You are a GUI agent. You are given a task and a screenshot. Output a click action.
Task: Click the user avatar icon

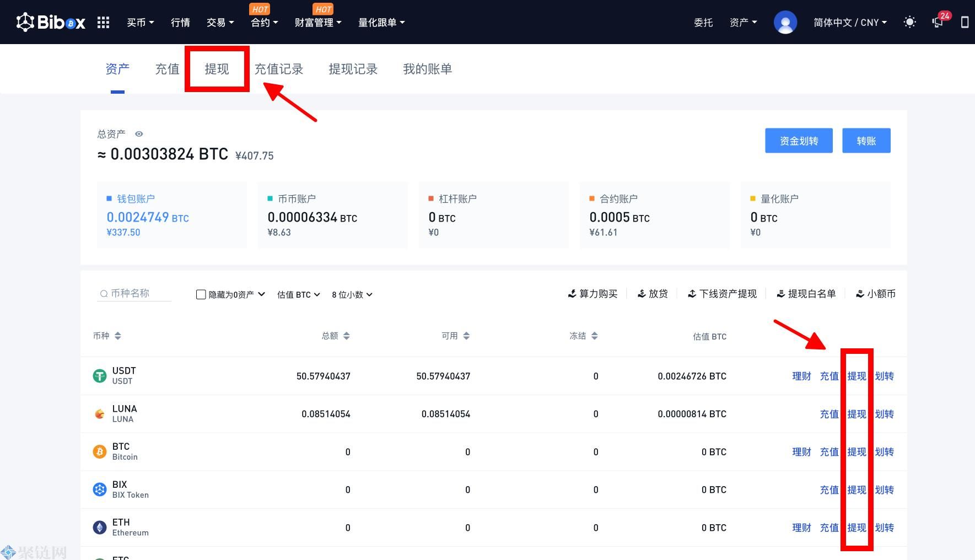785,23
